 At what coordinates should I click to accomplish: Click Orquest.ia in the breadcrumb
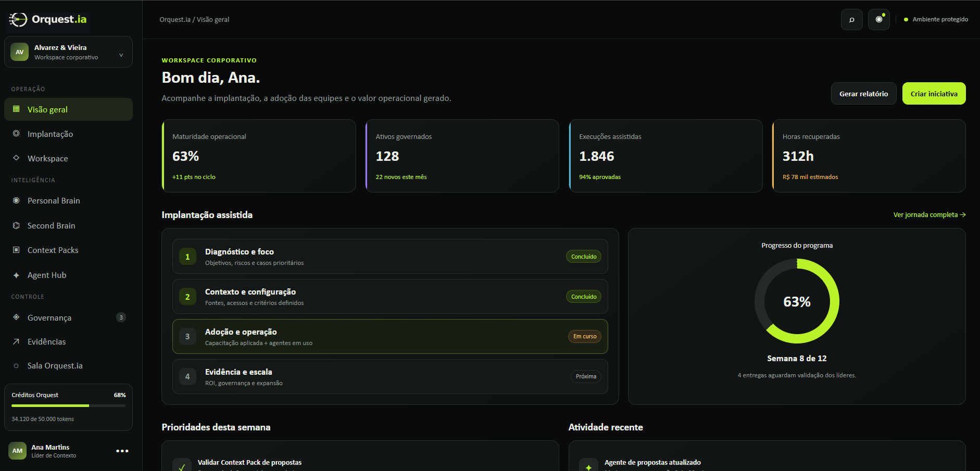click(175, 20)
